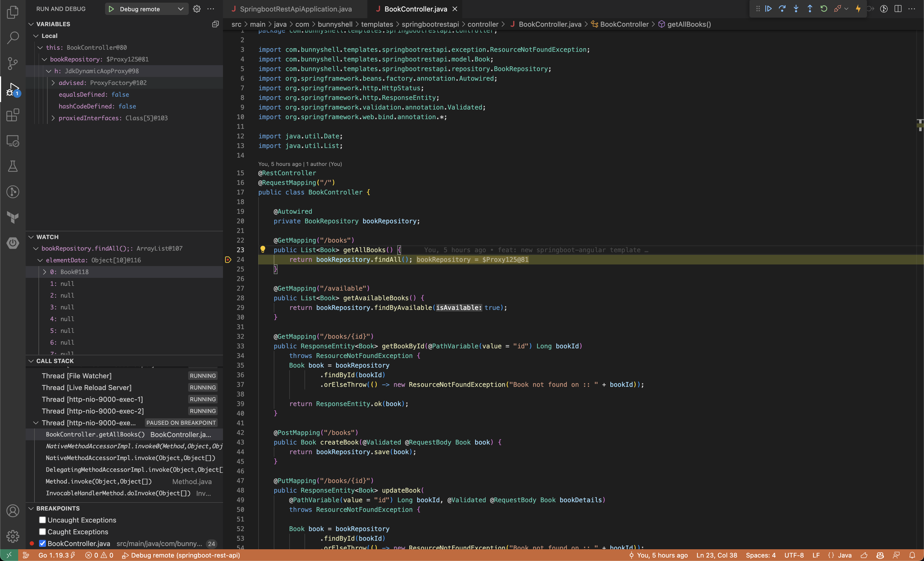Collapse the BREAKPOINTS section

click(31, 508)
